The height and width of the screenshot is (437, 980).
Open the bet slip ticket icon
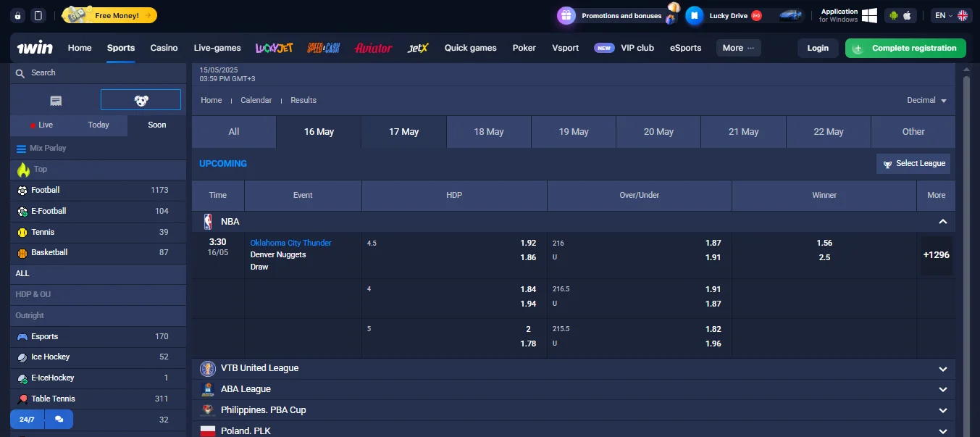(x=56, y=101)
